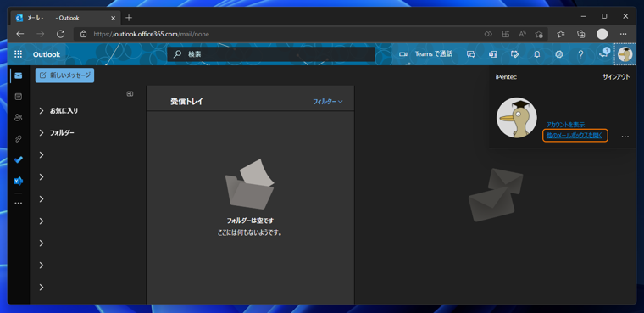Collapse the folder pane with the pane icon

click(130, 94)
